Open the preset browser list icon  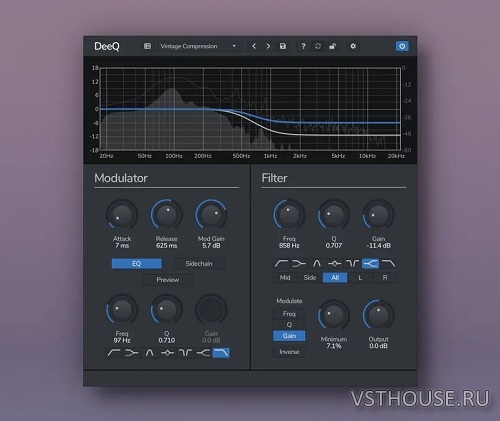(147, 46)
